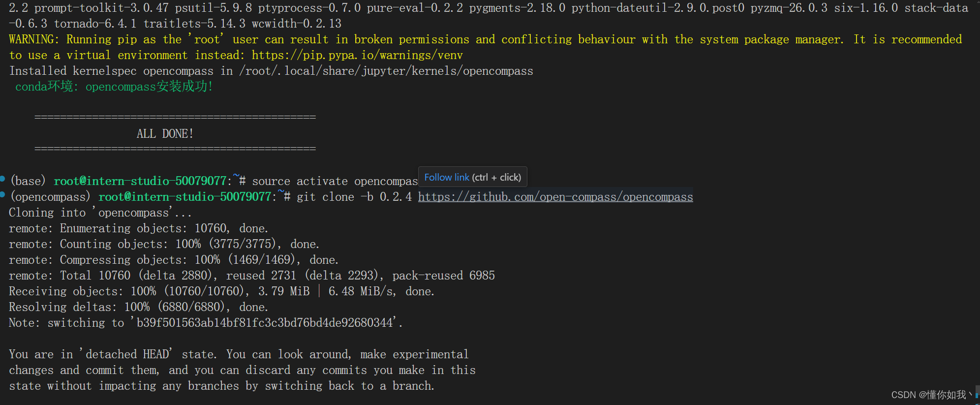Viewport: 980px width, 405px height.
Task: Click the commit hash b39f501563ab14bf81fc3c3bd76bd4de92680344
Action: [265, 323]
